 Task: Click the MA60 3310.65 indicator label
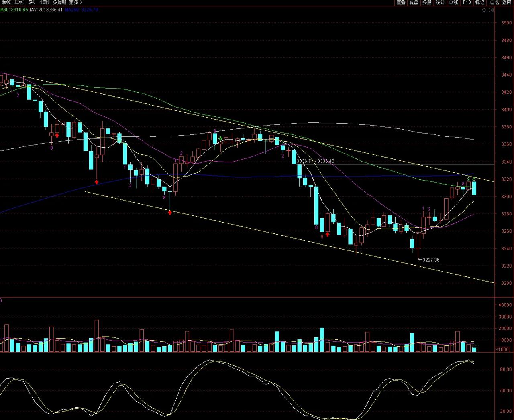[x=14, y=10]
